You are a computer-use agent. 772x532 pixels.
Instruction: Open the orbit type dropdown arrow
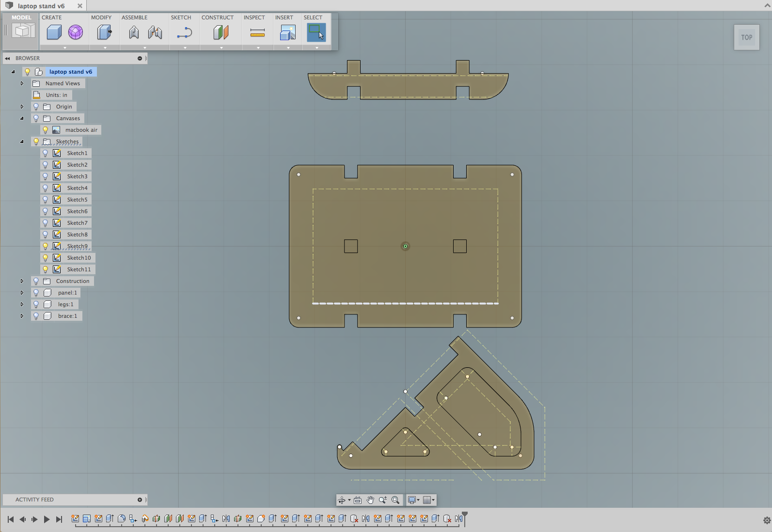pos(349,500)
